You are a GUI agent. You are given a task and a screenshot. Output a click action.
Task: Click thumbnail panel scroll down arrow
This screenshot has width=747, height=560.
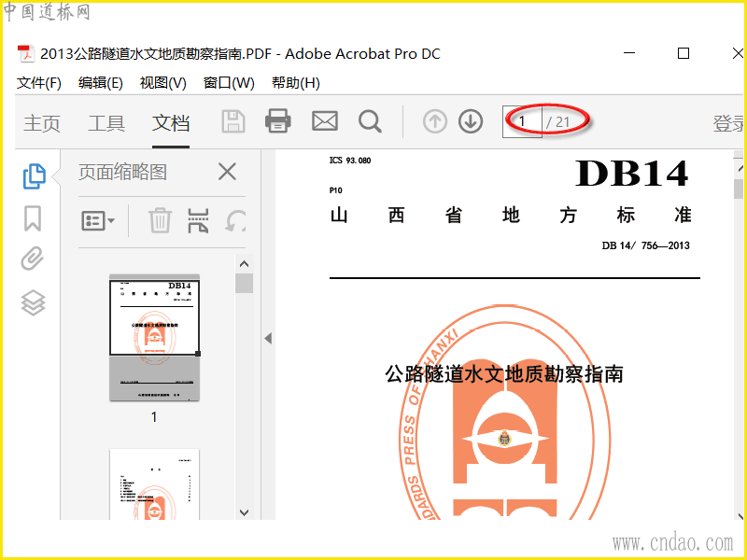(245, 512)
